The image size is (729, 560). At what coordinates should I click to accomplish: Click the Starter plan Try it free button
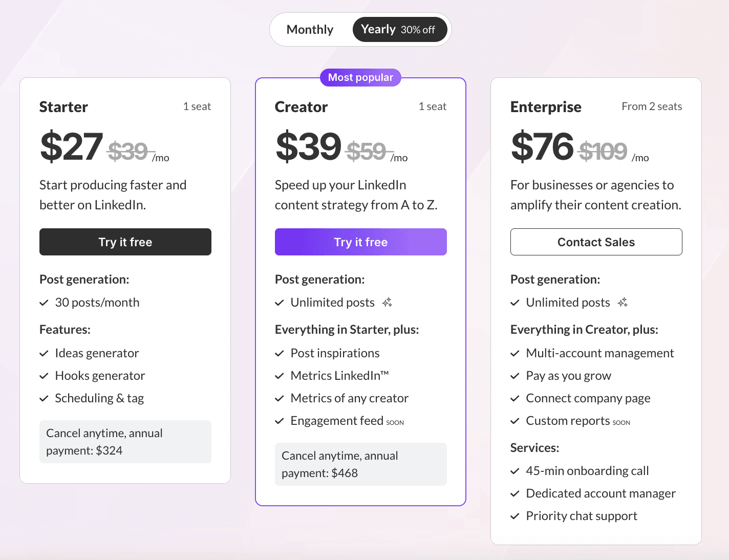click(x=125, y=242)
